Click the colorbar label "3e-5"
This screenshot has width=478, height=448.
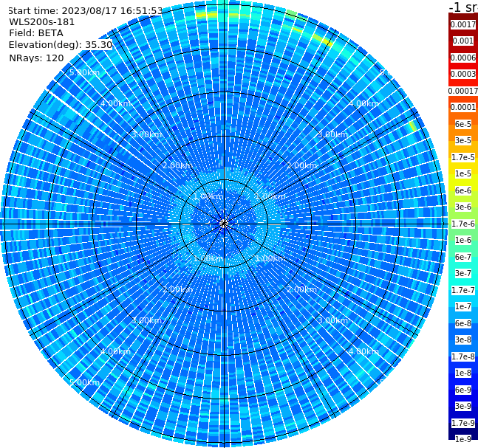pyautogui.click(x=463, y=140)
